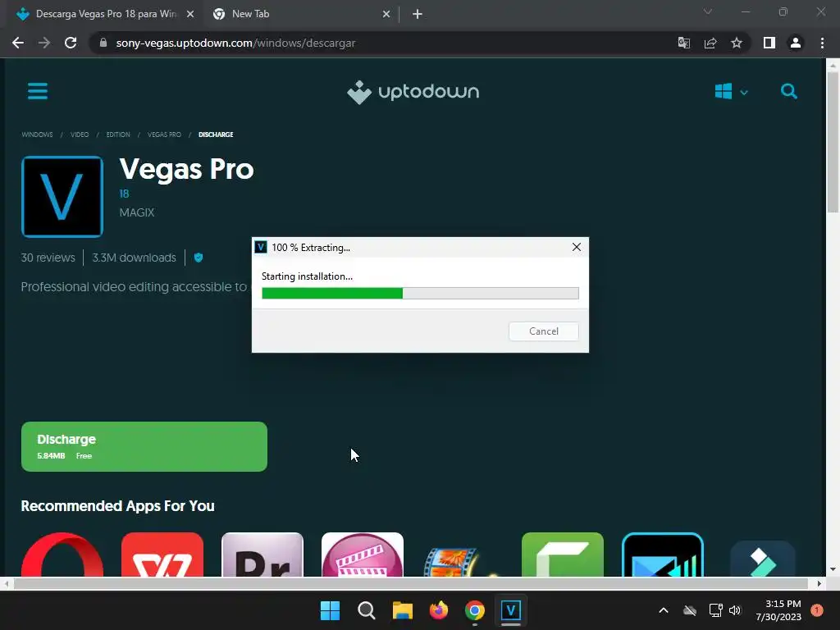Open the pink clapperboard recommended app

363,555
